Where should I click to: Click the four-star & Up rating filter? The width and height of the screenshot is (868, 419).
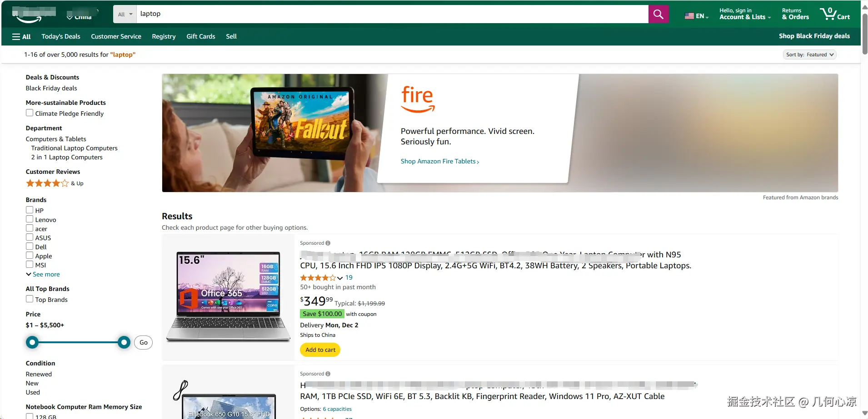click(x=55, y=183)
